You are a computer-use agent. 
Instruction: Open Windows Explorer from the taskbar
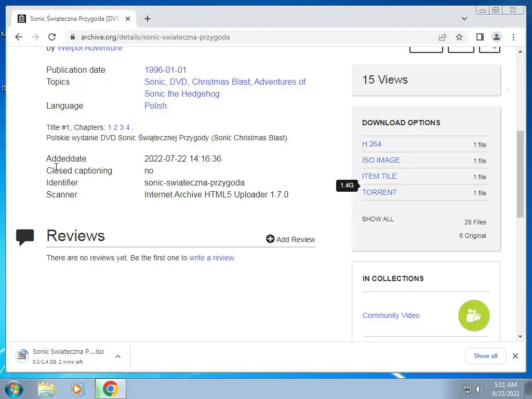pyautogui.click(x=46, y=389)
